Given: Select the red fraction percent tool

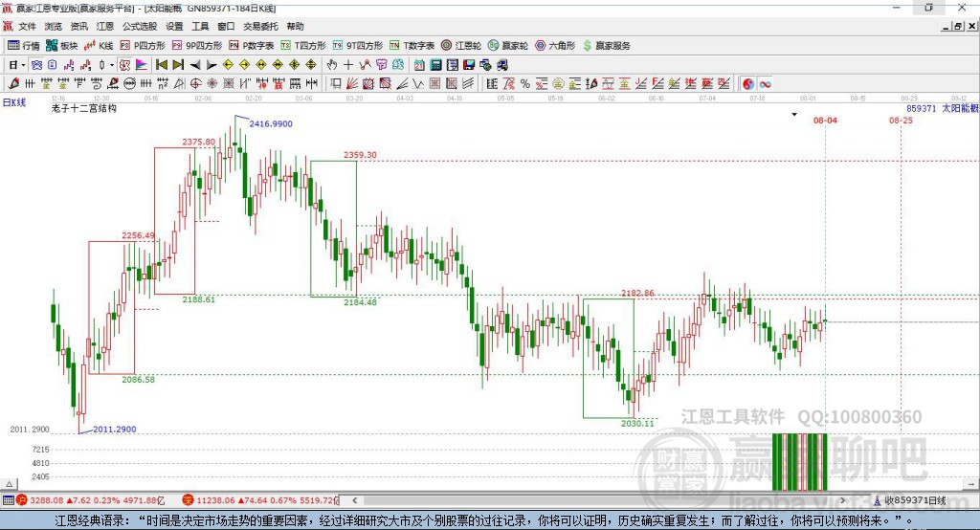Looking at the screenshot, I should click(x=509, y=84).
